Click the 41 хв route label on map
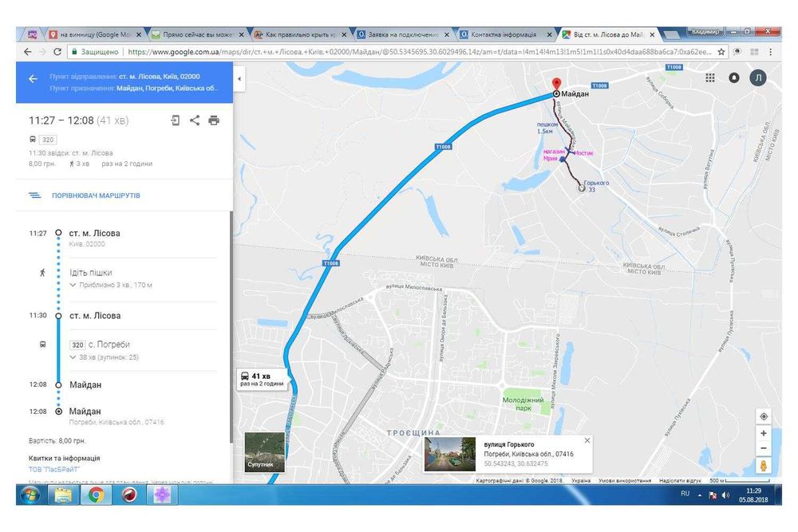This screenshot has height=532, width=798. [262, 380]
